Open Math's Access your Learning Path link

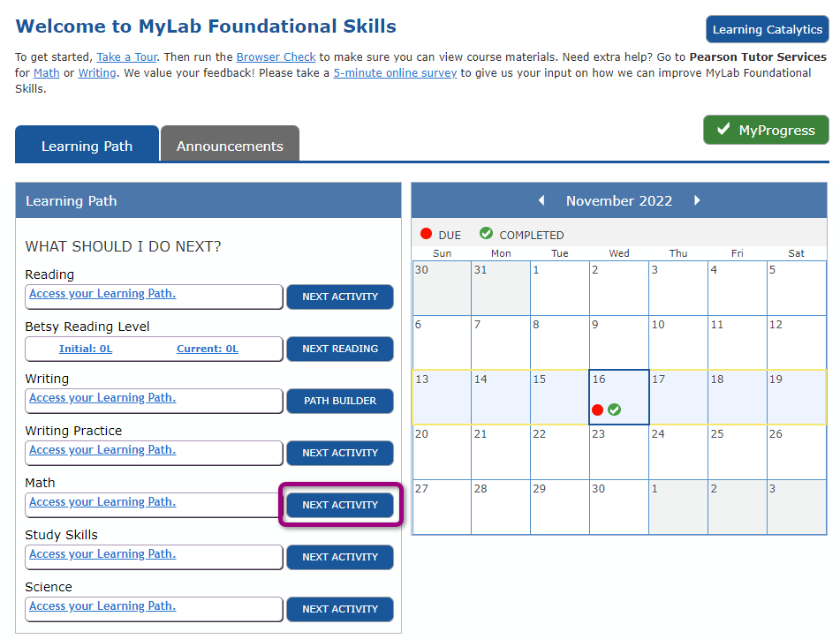pos(102,502)
